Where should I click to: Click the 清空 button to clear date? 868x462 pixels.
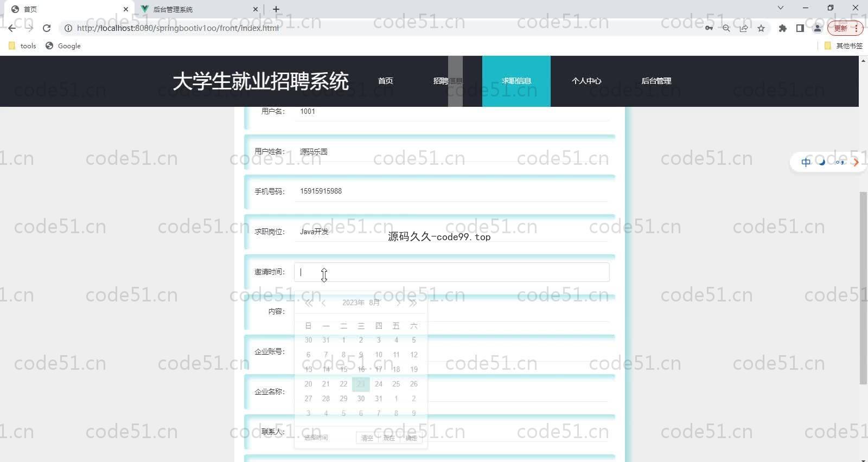coord(367,438)
